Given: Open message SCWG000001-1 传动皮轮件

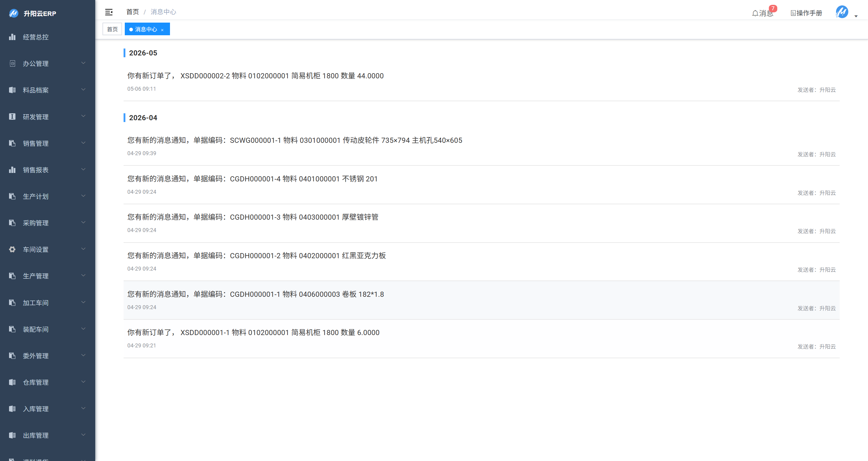Looking at the screenshot, I should click(x=482, y=147).
